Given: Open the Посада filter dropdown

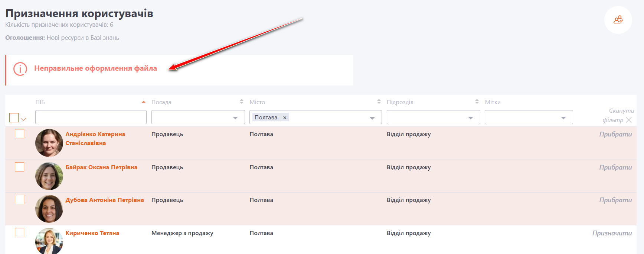Looking at the screenshot, I should pos(235,118).
